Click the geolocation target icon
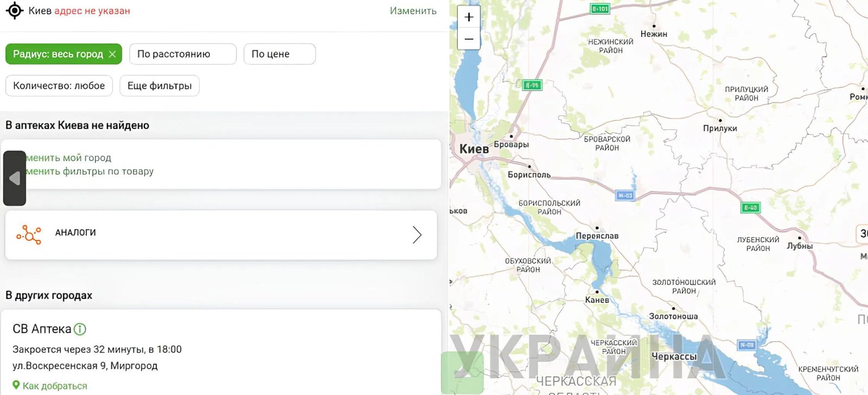 [x=15, y=11]
